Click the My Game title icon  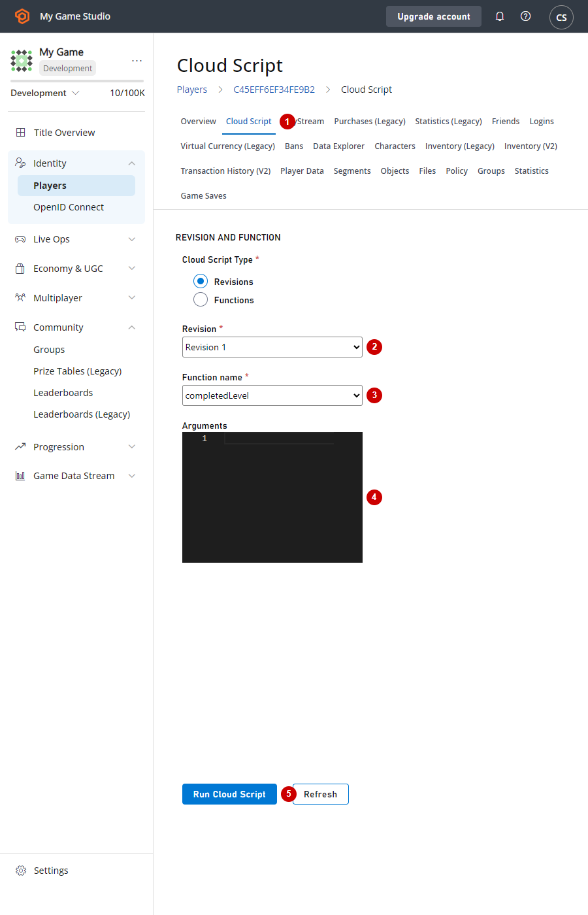(22, 60)
